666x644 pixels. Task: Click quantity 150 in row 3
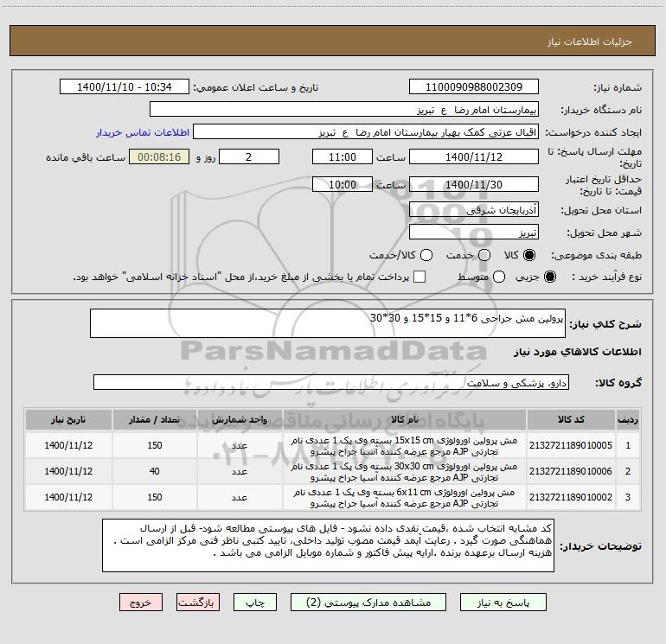point(155,497)
